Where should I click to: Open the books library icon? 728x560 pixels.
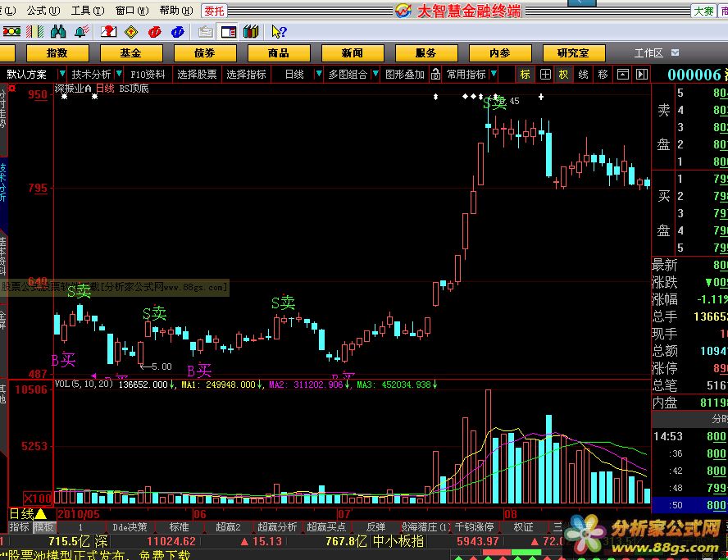click(251, 32)
